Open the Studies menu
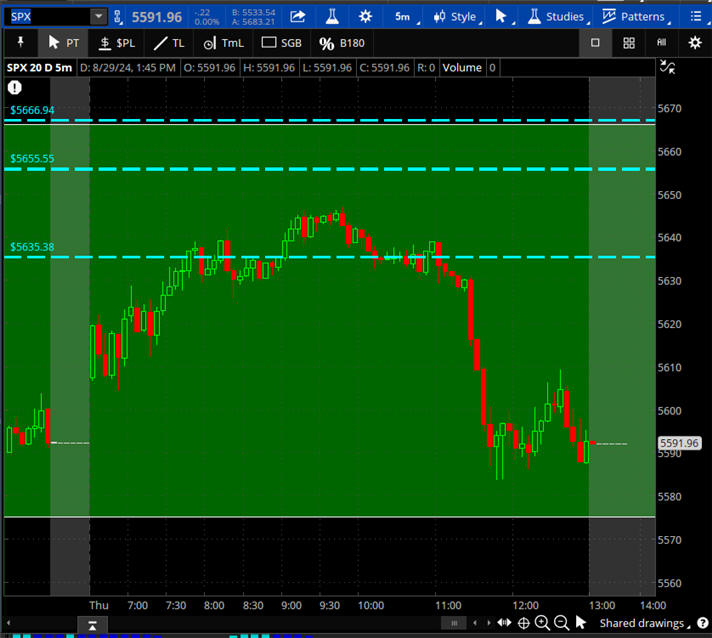712x638 pixels. (x=555, y=16)
